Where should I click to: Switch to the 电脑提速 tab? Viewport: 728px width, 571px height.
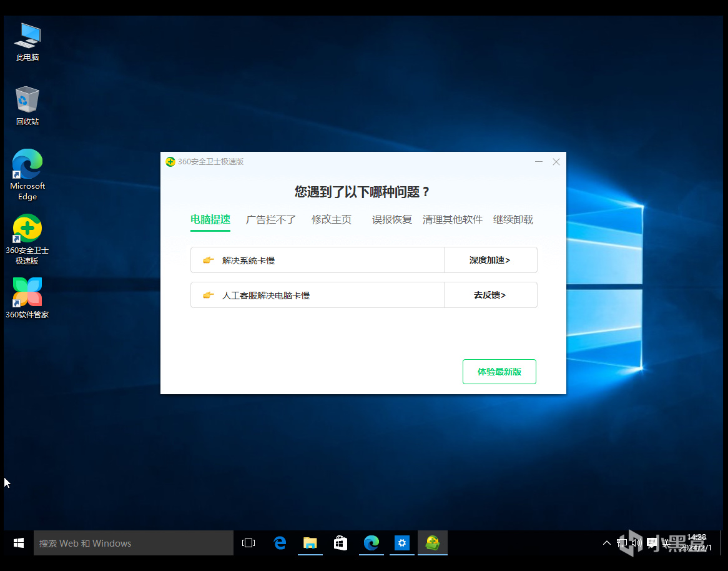click(210, 220)
